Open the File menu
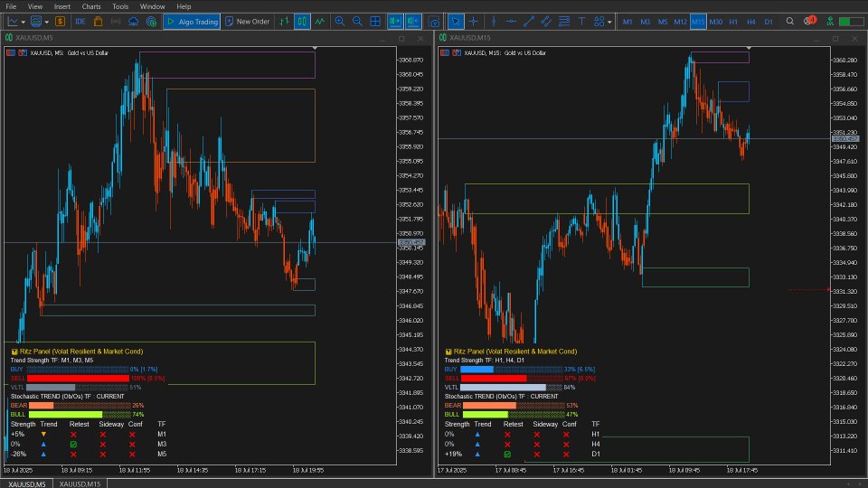 [11, 6]
